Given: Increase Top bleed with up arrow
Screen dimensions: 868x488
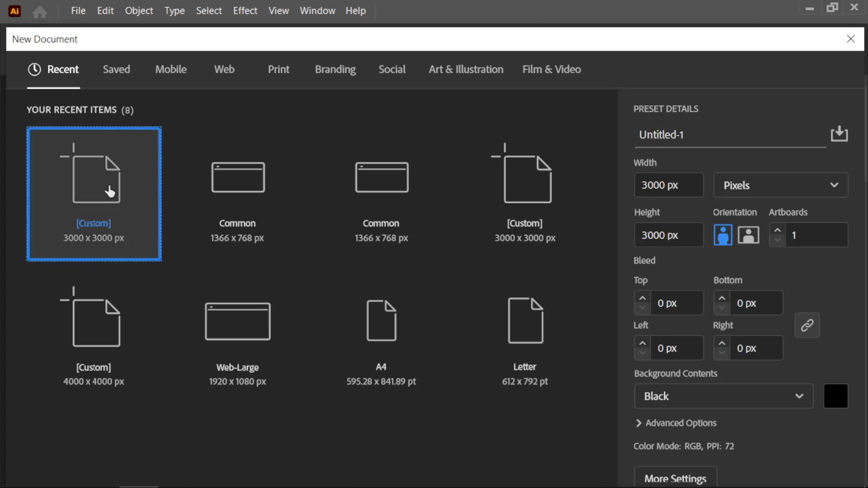Looking at the screenshot, I should click(642, 298).
